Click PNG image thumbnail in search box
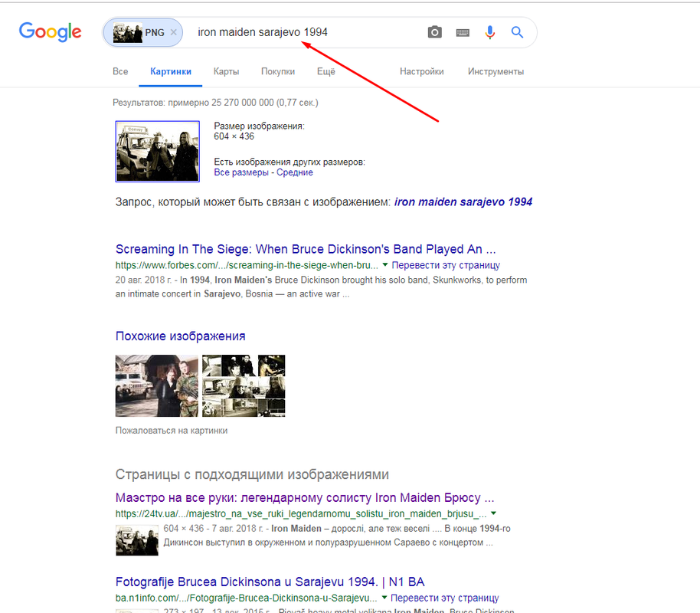This screenshot has height=613, width=700. click(128, 33)
